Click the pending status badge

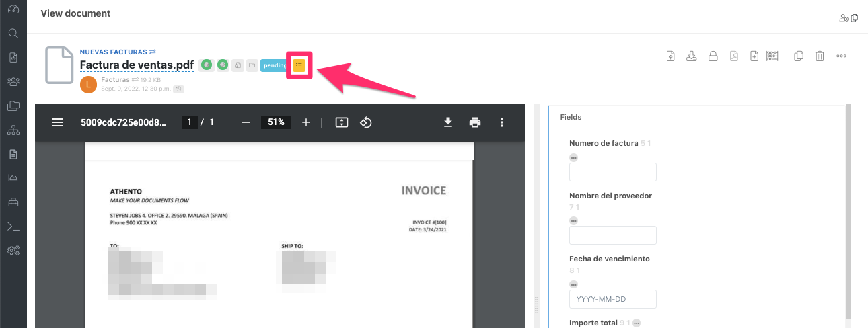click(274, 65)
